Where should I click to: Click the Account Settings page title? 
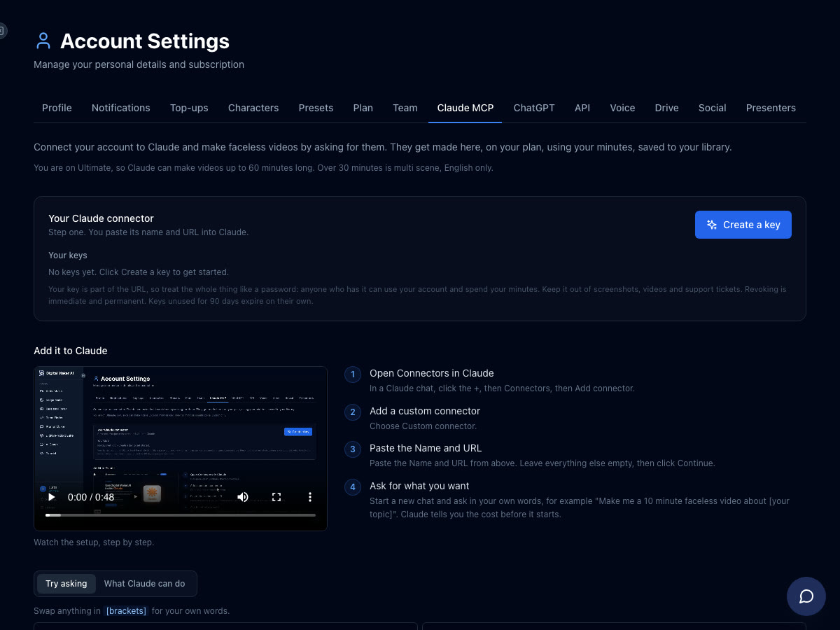pos(145,41)
